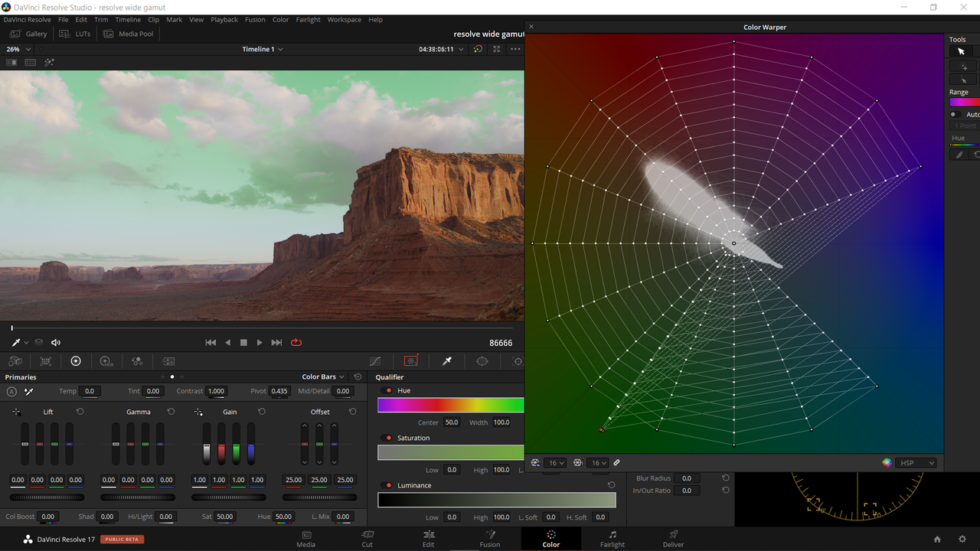Toggle the viewer audio mute speaker
The image size is (980, 551).
pos(55,343)
